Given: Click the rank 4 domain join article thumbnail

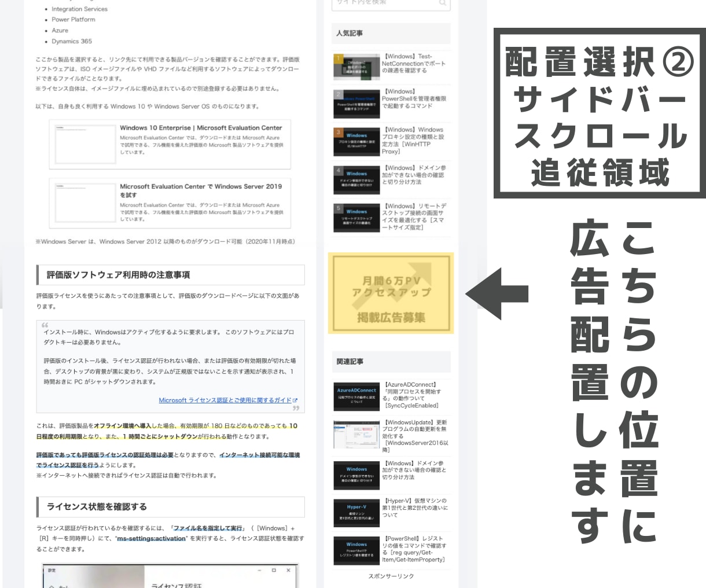Looking at the screenshot, I should click(x=356, y=181).
